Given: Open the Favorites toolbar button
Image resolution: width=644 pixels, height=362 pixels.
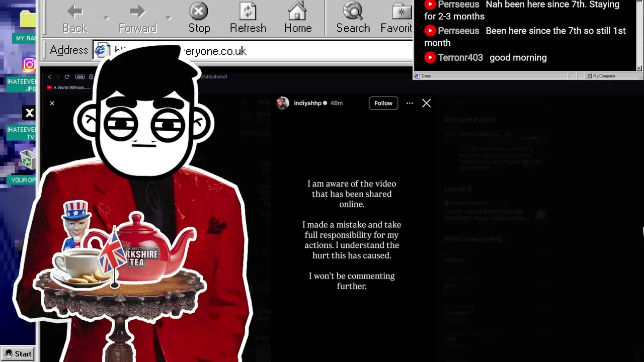Looking at the screenshot, I should pyautogui.click(x=396, y=19).
